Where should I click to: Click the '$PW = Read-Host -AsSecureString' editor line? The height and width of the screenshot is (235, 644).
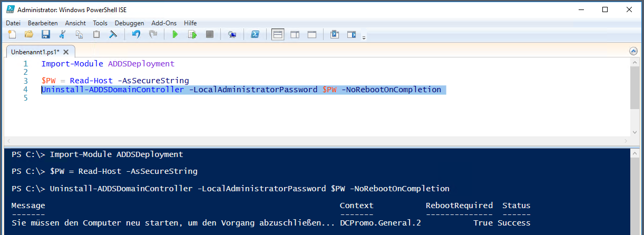115,81
